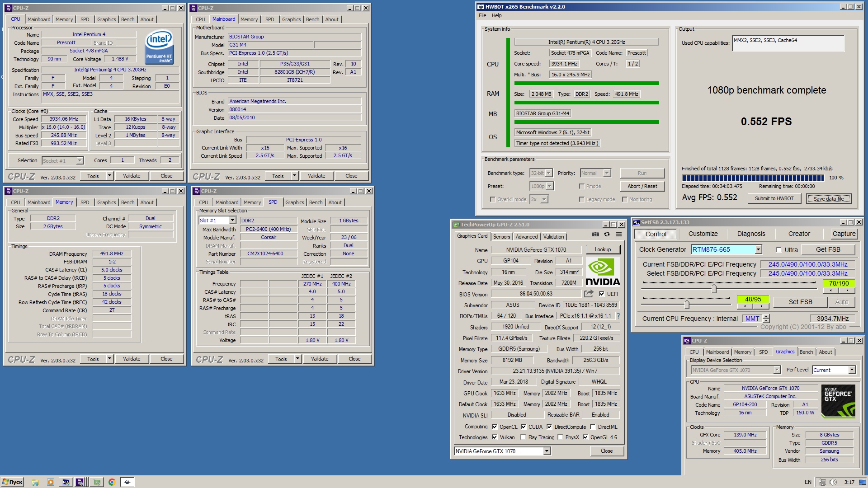Click the EN language indicator
The width and height of the screenshot is (868, 488).
(x=808, y=482)
